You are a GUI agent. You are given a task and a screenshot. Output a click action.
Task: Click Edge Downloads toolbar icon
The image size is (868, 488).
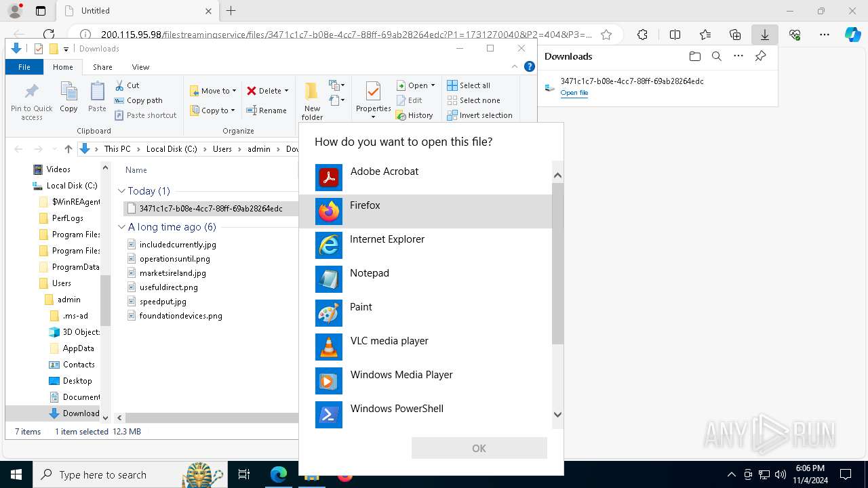tap(764, 35)
